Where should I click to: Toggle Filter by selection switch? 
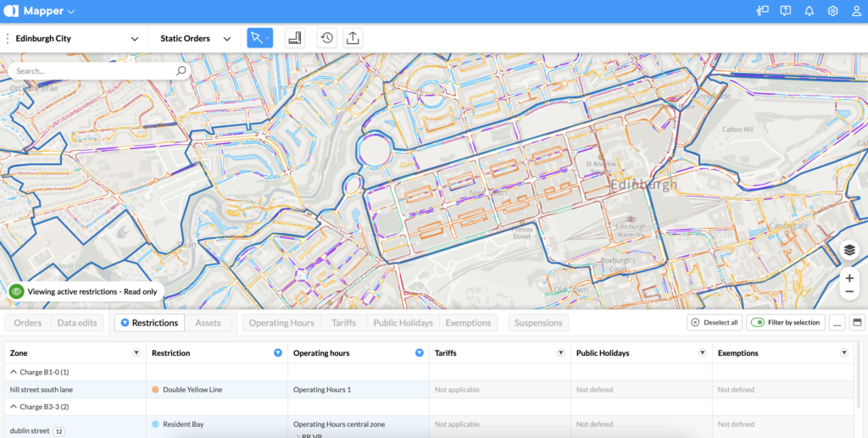point(757,323)
